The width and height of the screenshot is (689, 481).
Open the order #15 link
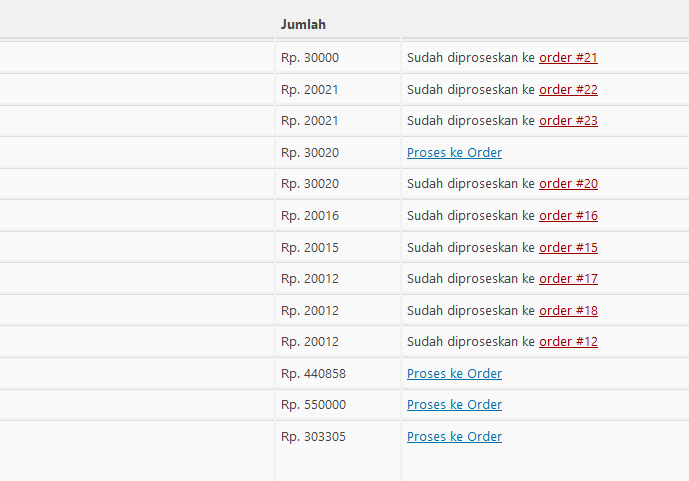[x=568, y=248]
